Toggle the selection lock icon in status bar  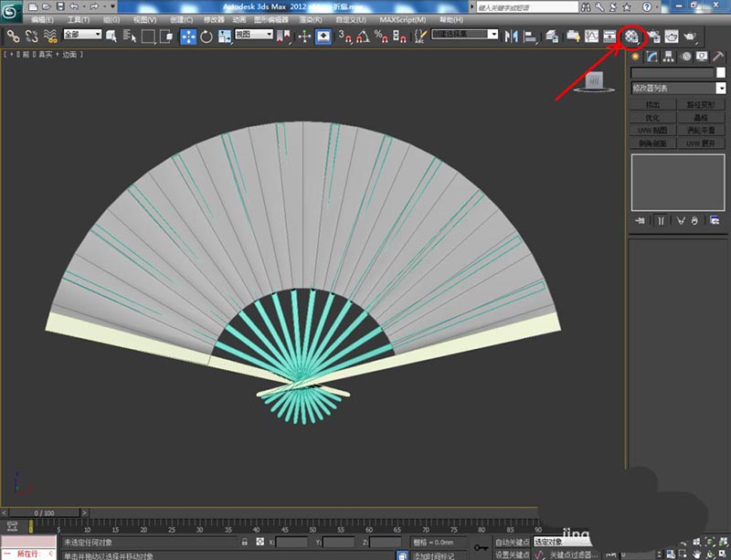245,542
